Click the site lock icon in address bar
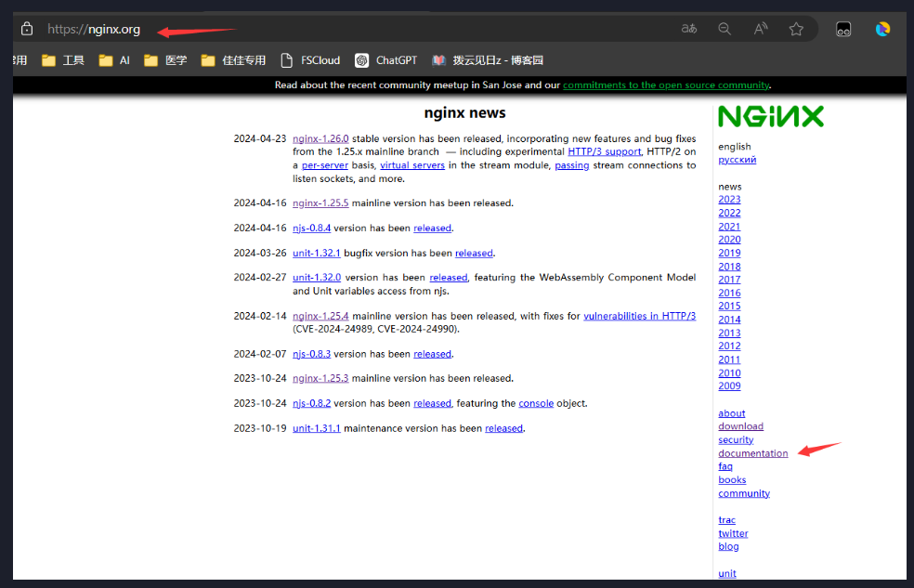Viewport: 914px width, 588px height. (x=27, y=29)
